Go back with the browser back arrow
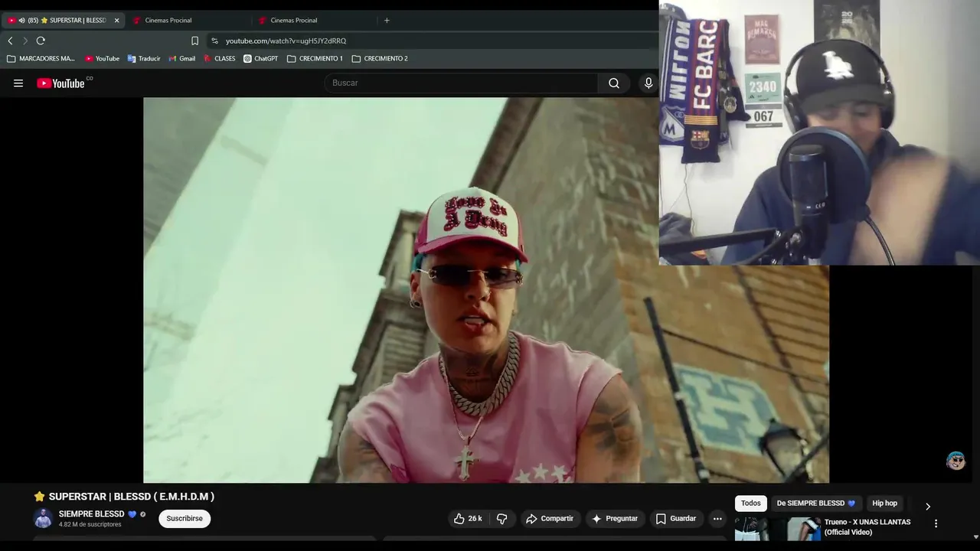Viewport: 980px width, 551px height. pyautogui.click(x=10, y=41)
